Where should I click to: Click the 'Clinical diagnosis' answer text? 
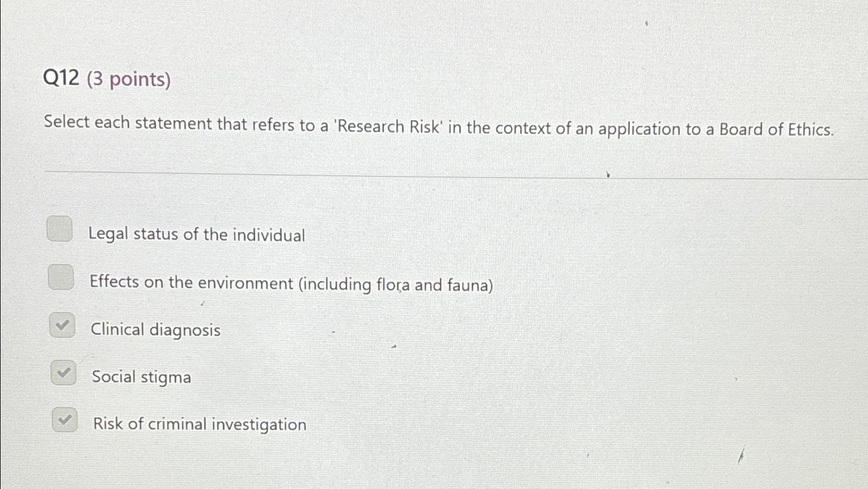pyautogui.click(x=156, y=330)
